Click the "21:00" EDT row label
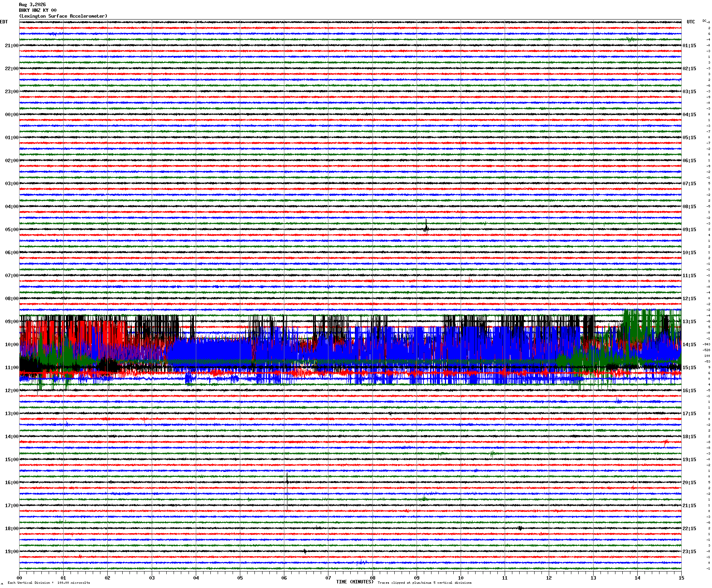 11,46
